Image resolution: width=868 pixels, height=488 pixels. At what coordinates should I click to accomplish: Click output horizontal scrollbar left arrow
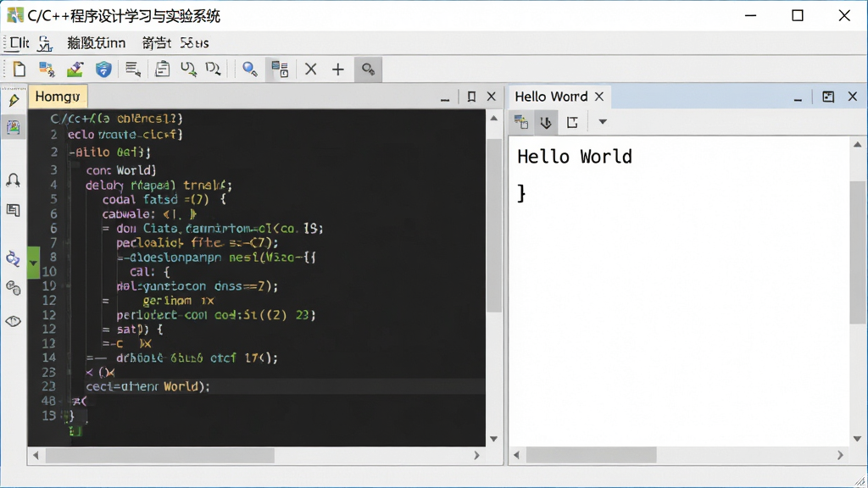tap(516, 455)
